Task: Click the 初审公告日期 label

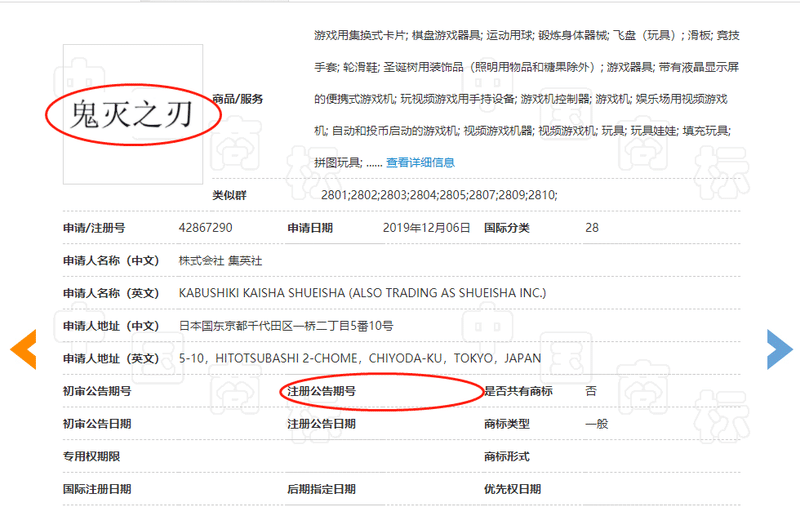Action: [x=97, y=424]
